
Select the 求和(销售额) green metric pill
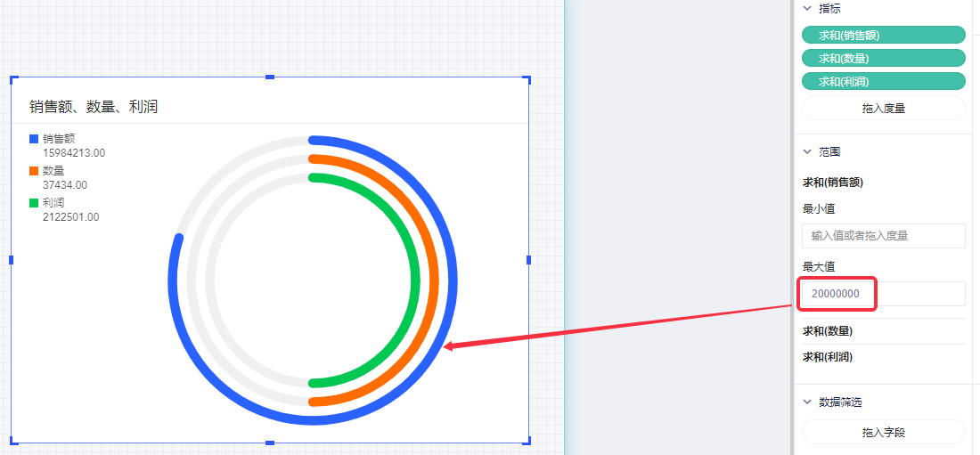[883, 35]
